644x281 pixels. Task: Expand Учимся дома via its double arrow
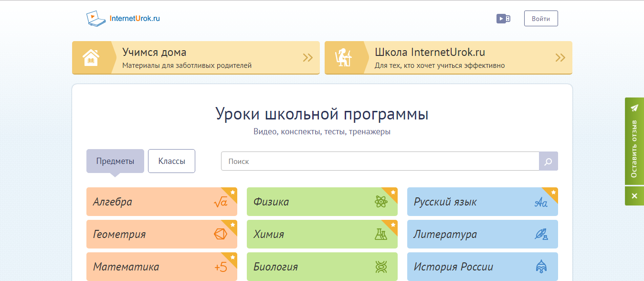pyautogui.click(x=307, y=57)
